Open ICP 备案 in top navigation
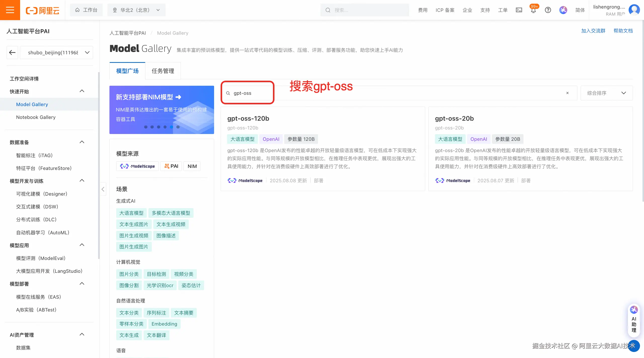Viewport: 644px width, 358px height. pos(445,10)
